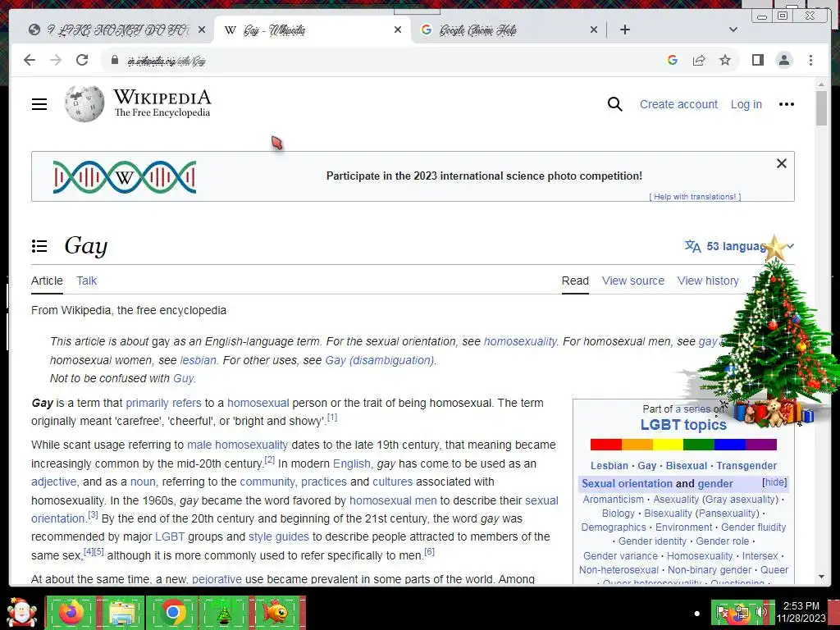Image resolution: width=840 pixels, height=630 pixels.
Task: Open the View source tab
Action: pos(632,281)
